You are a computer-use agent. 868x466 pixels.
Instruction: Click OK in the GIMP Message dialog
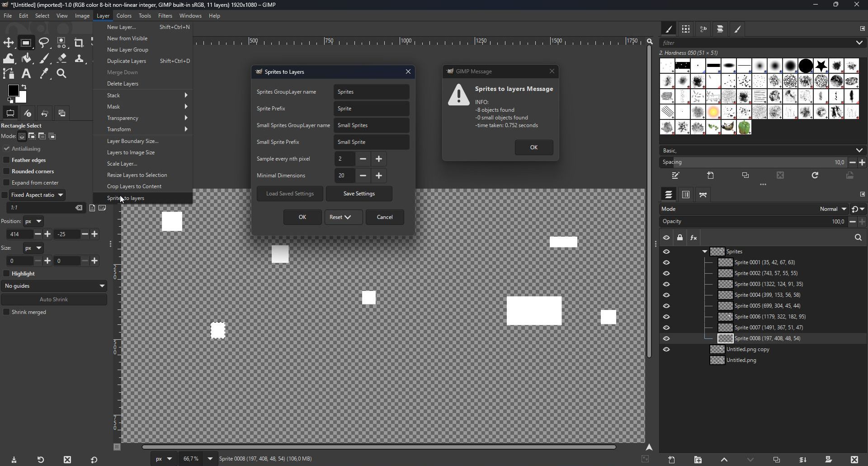click(x=534, y=147)
